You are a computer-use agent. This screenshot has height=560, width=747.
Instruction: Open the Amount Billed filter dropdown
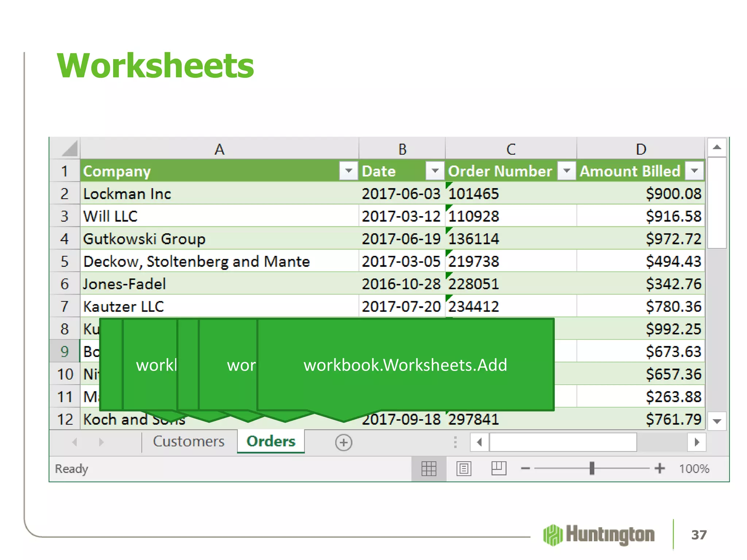(694, 171)
